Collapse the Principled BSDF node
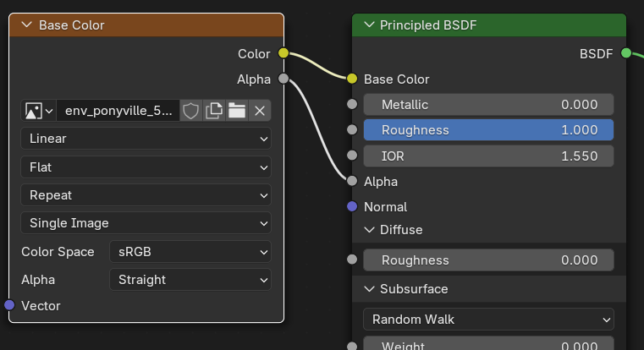The width and height of the screenshot is (644, 350). (x=369, y=25)
